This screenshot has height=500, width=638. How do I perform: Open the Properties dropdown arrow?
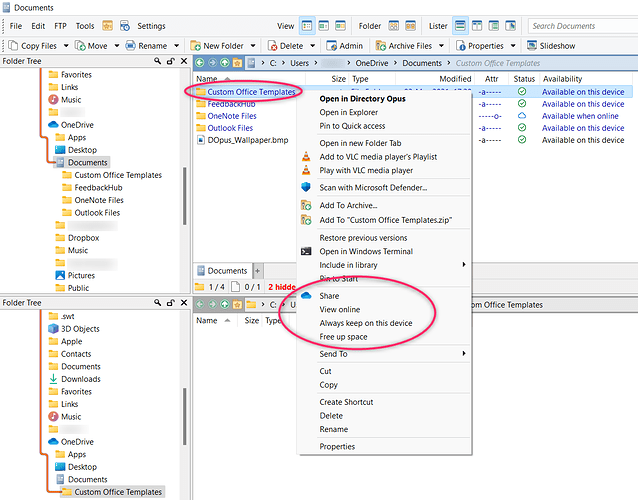[x=513, y=46]
